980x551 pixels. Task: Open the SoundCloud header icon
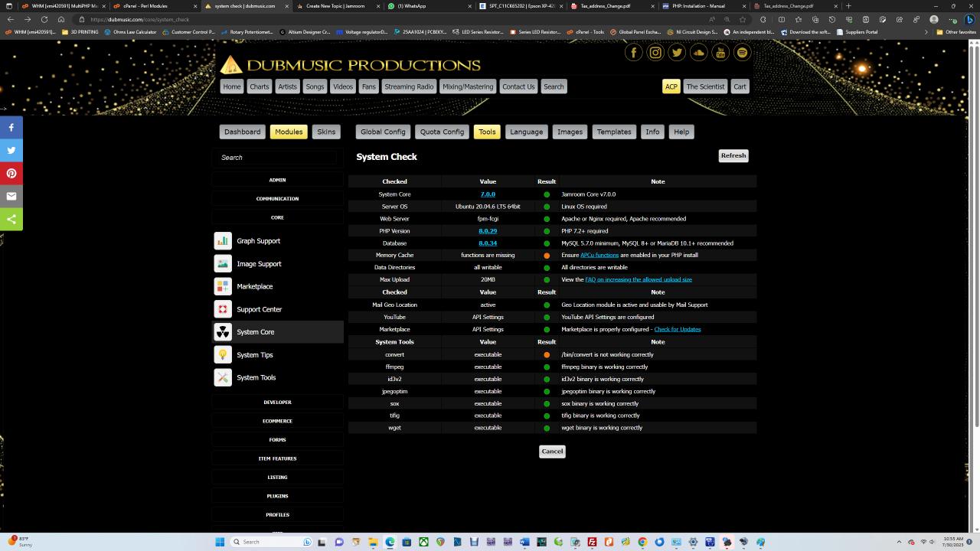pos(698,53)
